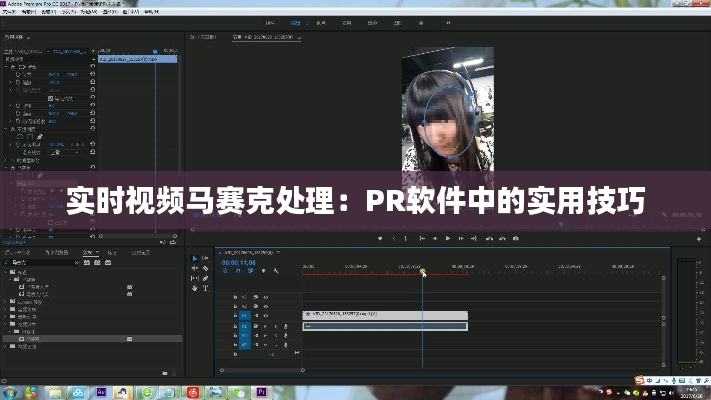
Task: Select the Type tool
Action: tap(206, 288)
